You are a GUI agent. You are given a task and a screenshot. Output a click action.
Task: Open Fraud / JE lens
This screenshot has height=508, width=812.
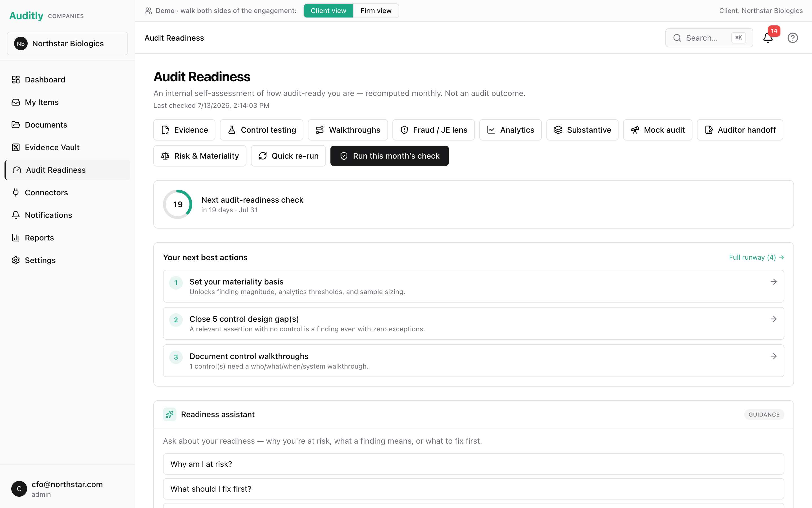click(434, 130)
